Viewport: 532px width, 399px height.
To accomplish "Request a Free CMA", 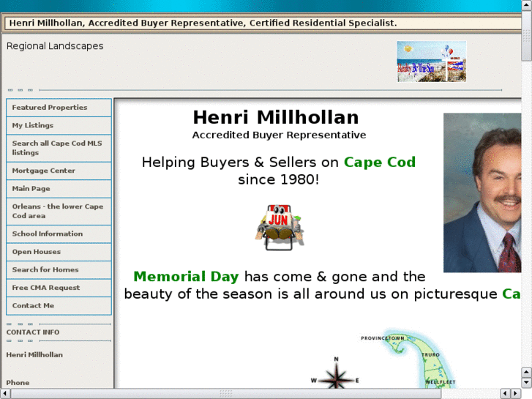I will point(59,288).
